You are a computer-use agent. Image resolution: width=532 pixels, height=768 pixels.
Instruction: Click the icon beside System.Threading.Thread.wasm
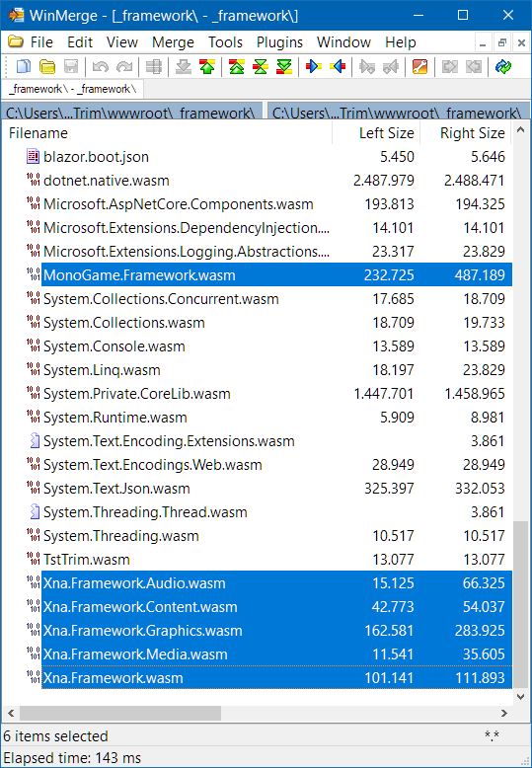pyautogui.click(x=34, y=512)
